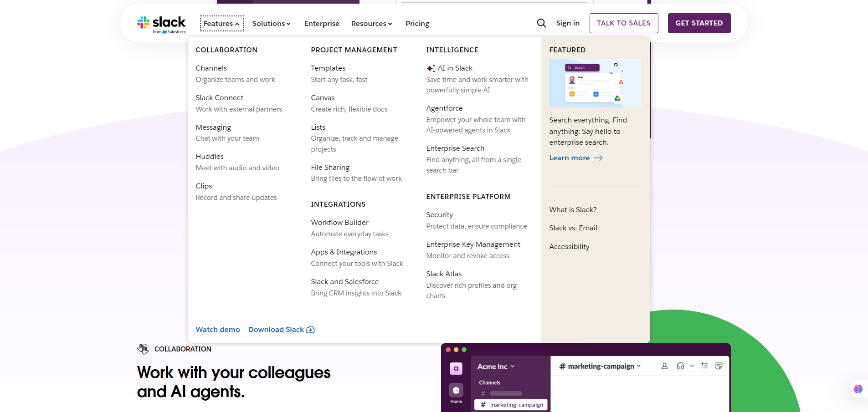
Task: Open the Accessibility link
Action: point(569,247)
